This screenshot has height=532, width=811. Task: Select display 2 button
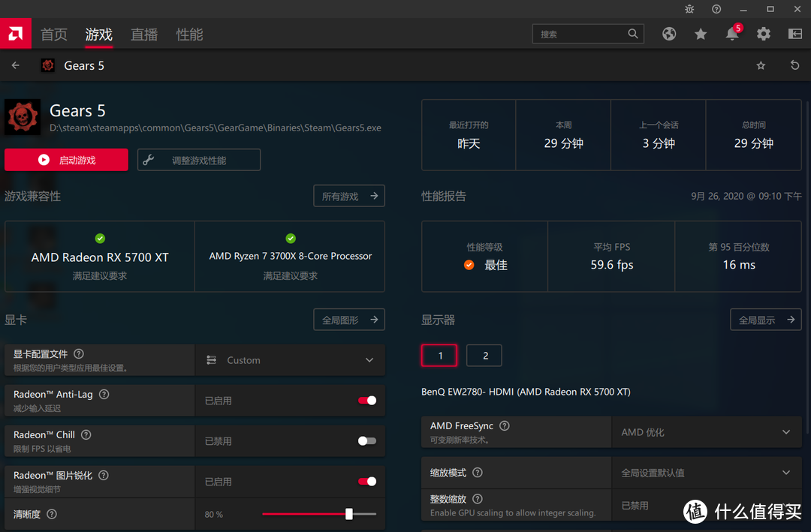(484, 355)
